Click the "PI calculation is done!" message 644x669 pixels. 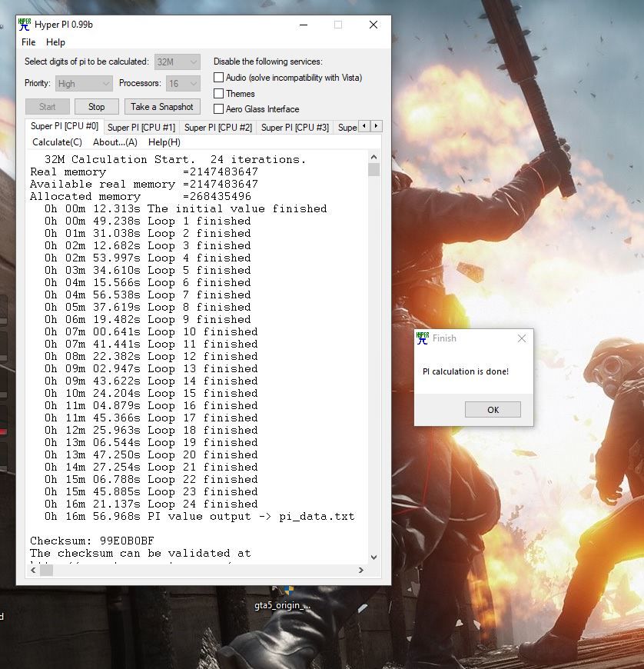pos(466,371)
